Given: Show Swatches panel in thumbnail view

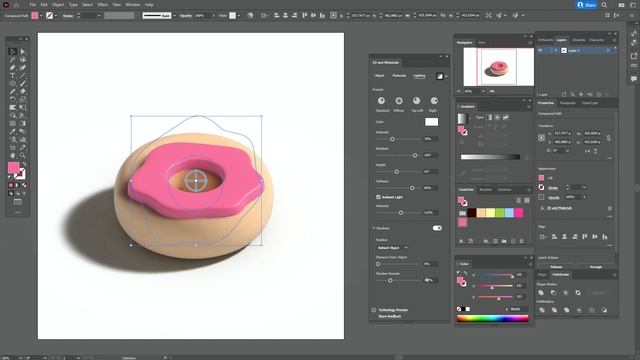Looking at the screenshot, I should (527, 200).
